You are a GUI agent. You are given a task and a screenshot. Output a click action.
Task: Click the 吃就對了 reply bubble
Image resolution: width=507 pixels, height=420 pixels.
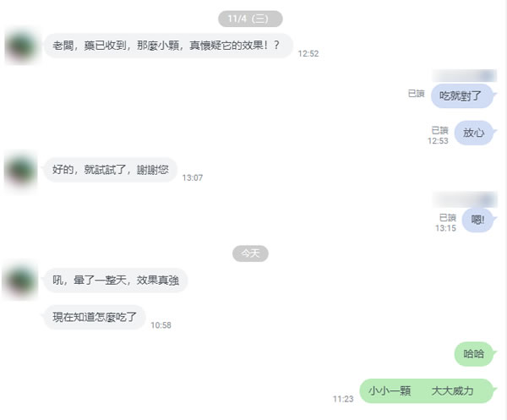coord(461,95)
